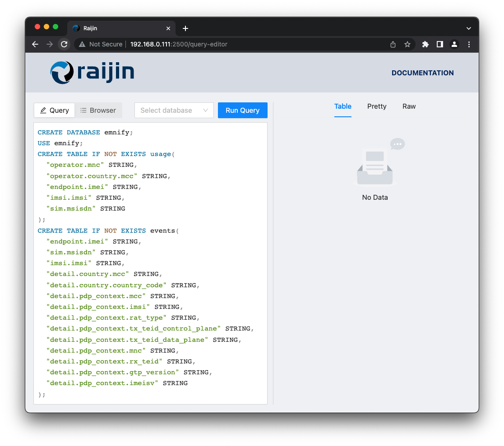Select the Table results tab

(x=342, y=106)
